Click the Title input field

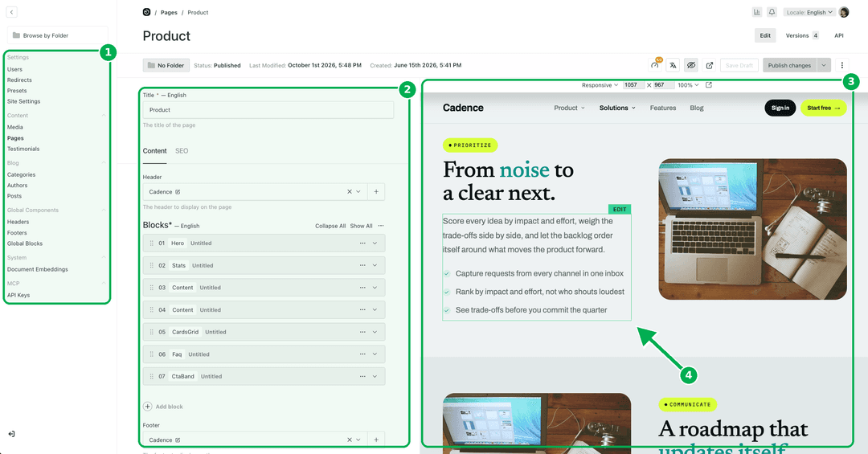point(268,109)
